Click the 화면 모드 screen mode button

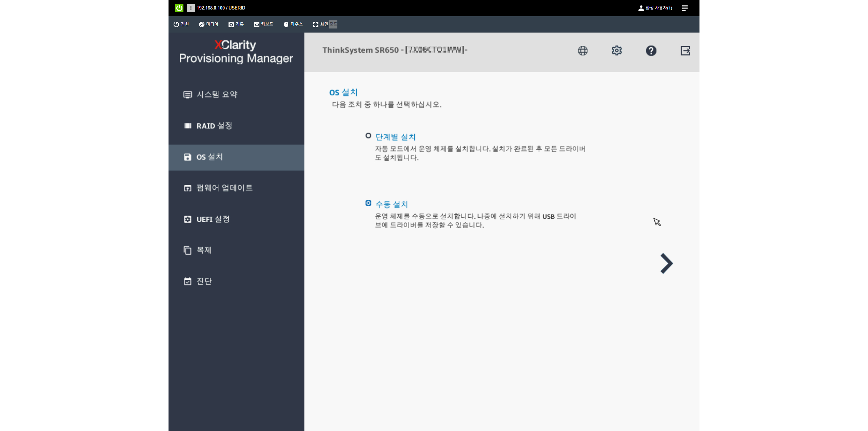324,24
